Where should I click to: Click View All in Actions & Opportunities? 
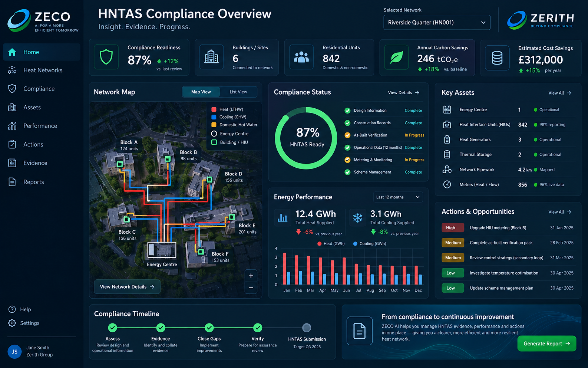click(560, 212)
